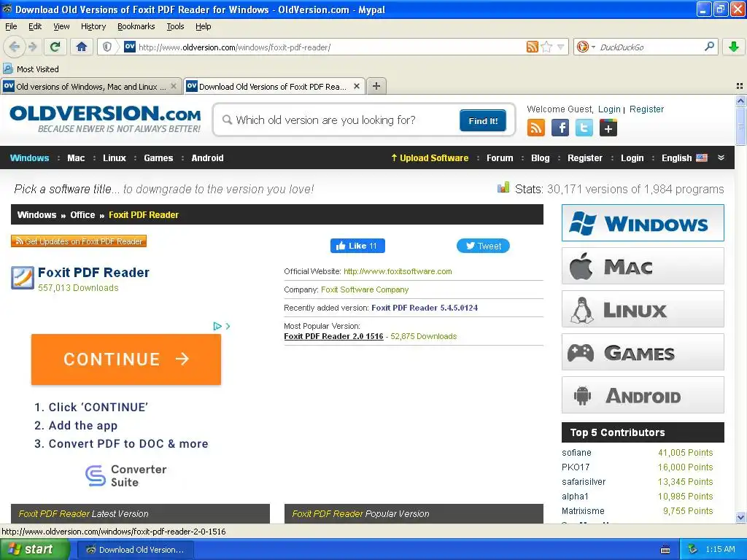The height and width of the screenshot is (560, 747).
Task: Click the Tweet button
Action: [483, 246]
